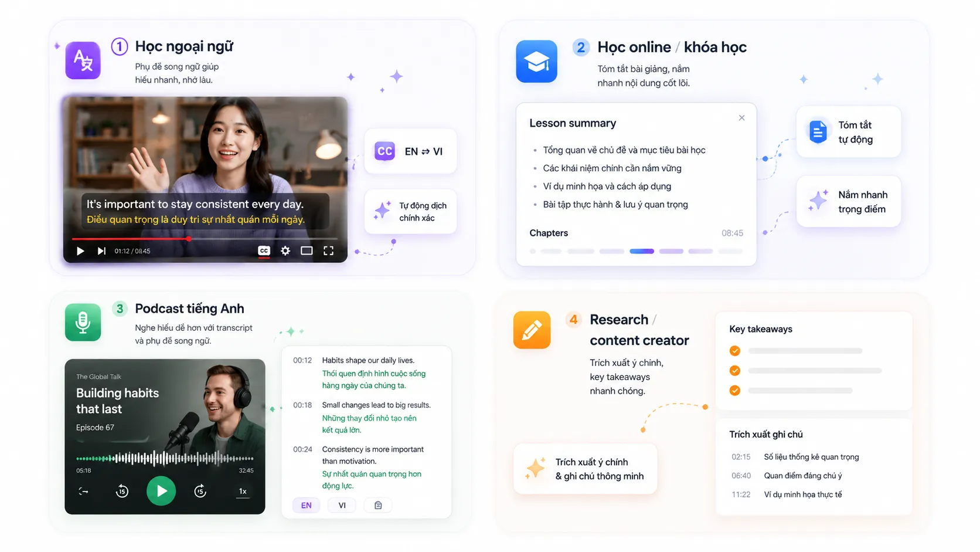Click bullet Tổng quan về chủ đề
Screen dimensions: 980x552
click(x=624, y=150)
